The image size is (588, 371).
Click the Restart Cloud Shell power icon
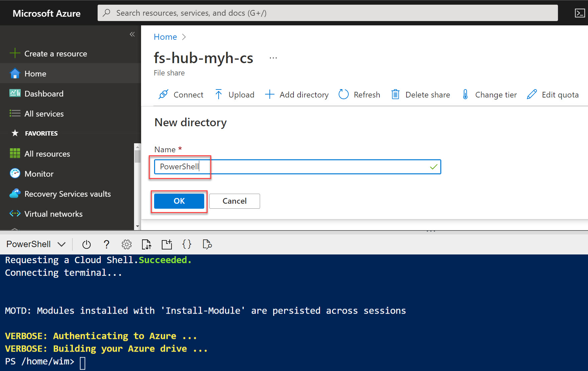(x=87, y=244)
